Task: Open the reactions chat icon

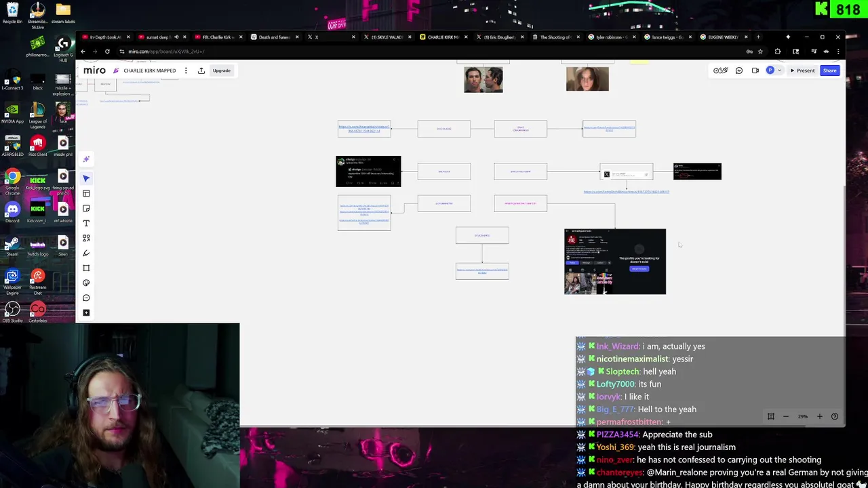Action: pyautogui.click(x=739, y=70)
